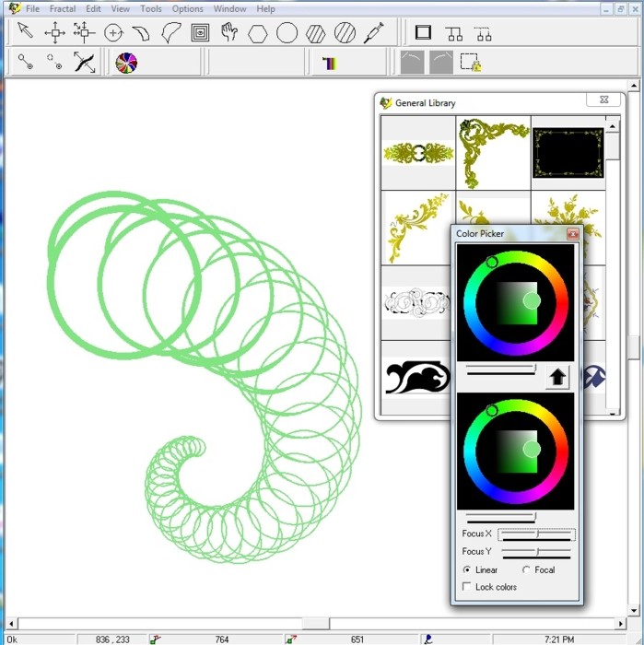This screenshot has height=645, width=644.
Task: Select the black framed border thumbnail
Action: click(x=568, y=153)
